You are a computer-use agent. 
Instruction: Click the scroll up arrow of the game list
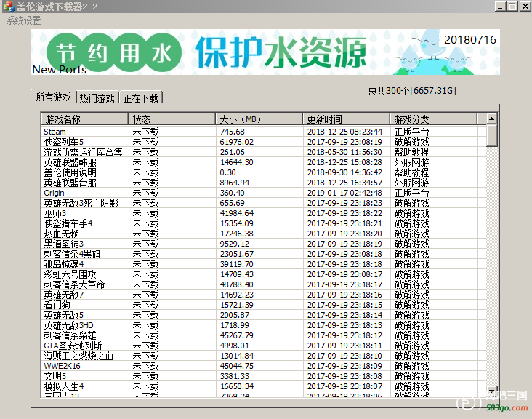click(x=492, y=119)
